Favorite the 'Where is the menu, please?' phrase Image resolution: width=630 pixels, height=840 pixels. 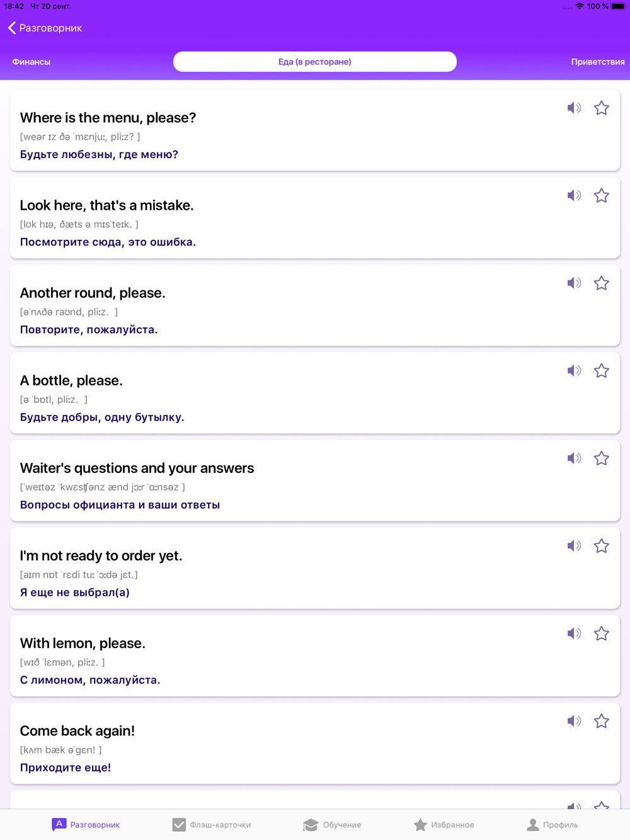point(602,108)
